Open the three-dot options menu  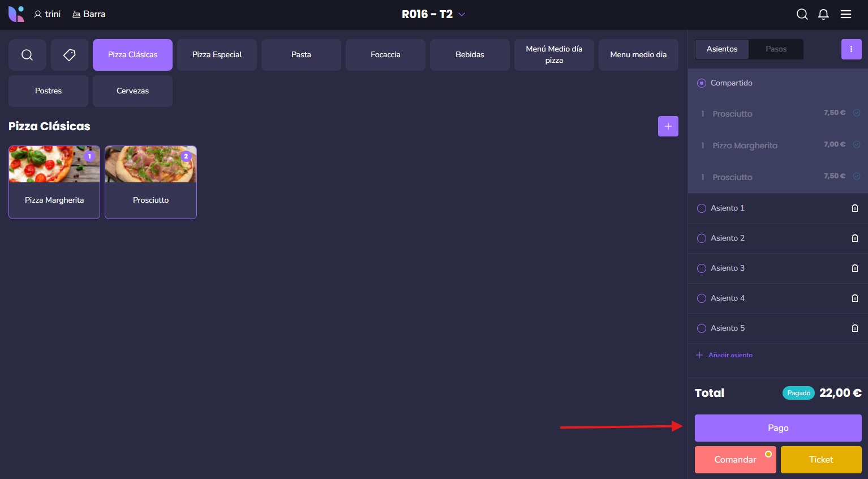tap(851, 49)
